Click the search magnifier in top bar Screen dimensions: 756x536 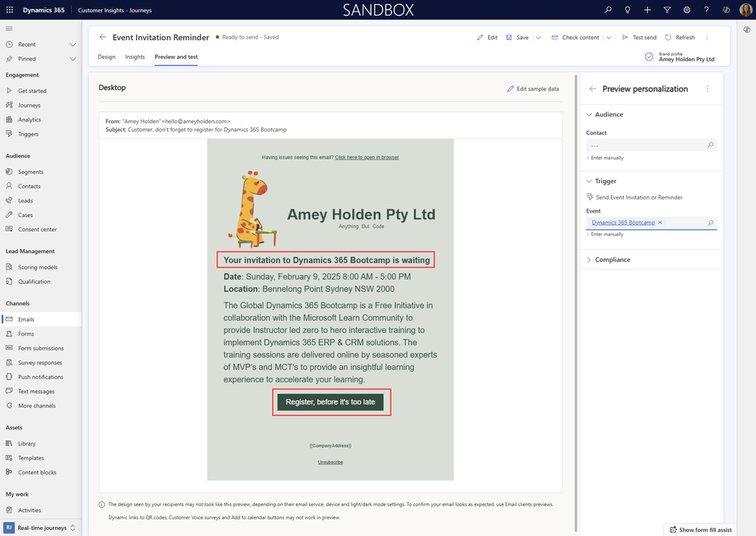(608, 10)
